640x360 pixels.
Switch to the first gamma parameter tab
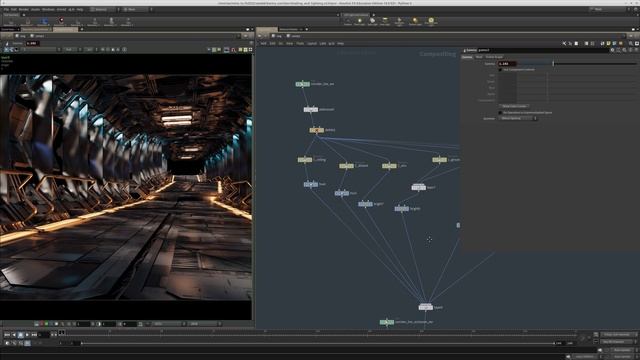coord(467,57)
